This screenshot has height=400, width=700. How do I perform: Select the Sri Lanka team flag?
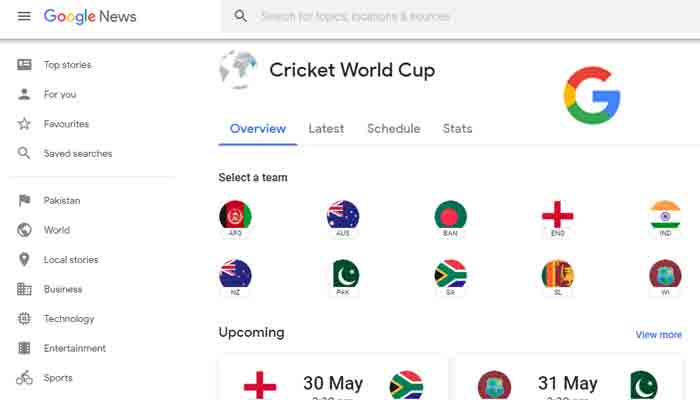pyautogui.click(x=557, y=274)
